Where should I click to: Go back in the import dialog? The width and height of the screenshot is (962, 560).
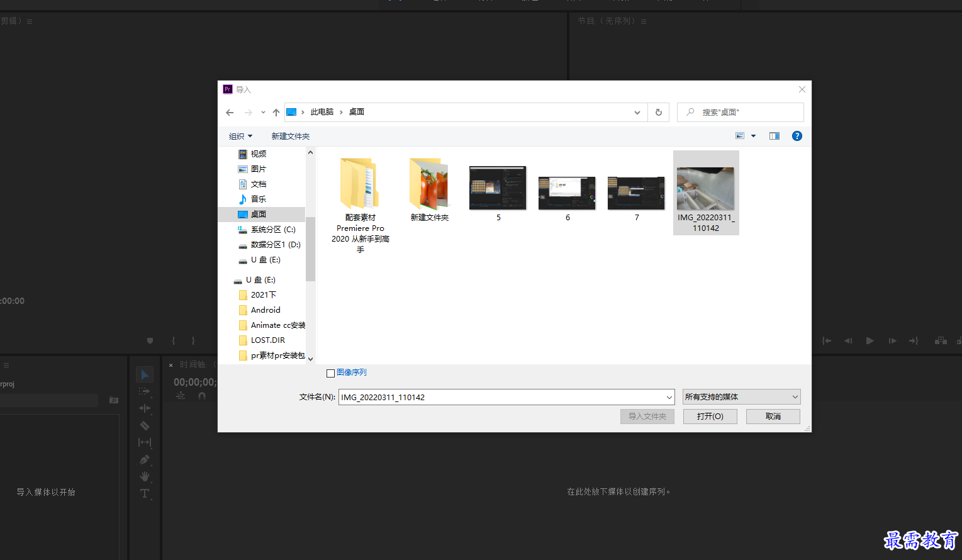pos(230,113)
